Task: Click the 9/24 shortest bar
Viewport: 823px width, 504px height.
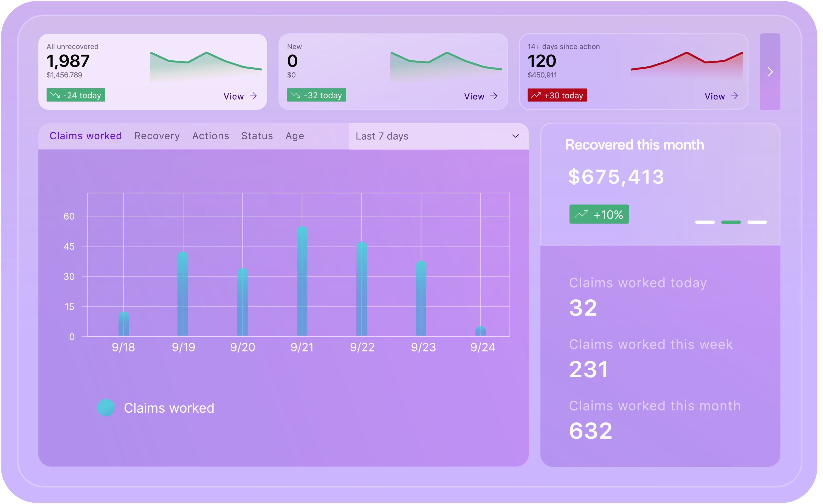Action: coord(481,331)
